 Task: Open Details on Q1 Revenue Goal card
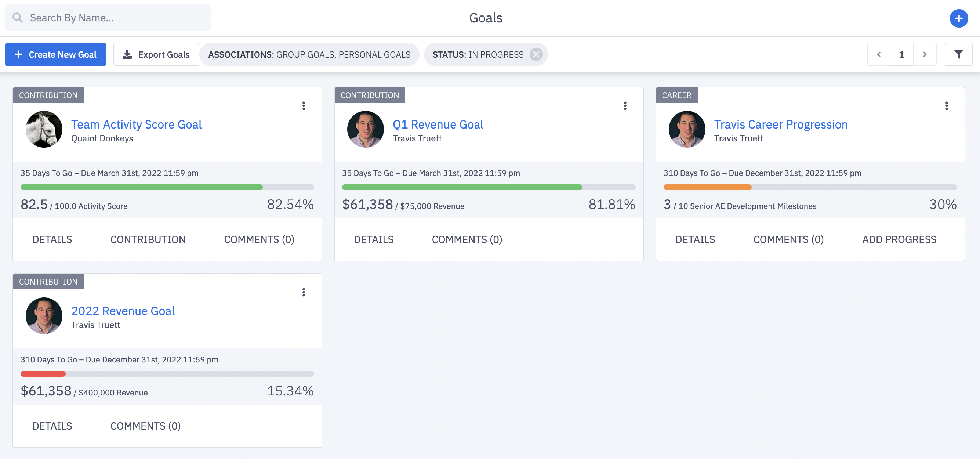click(x=374, y=239)
